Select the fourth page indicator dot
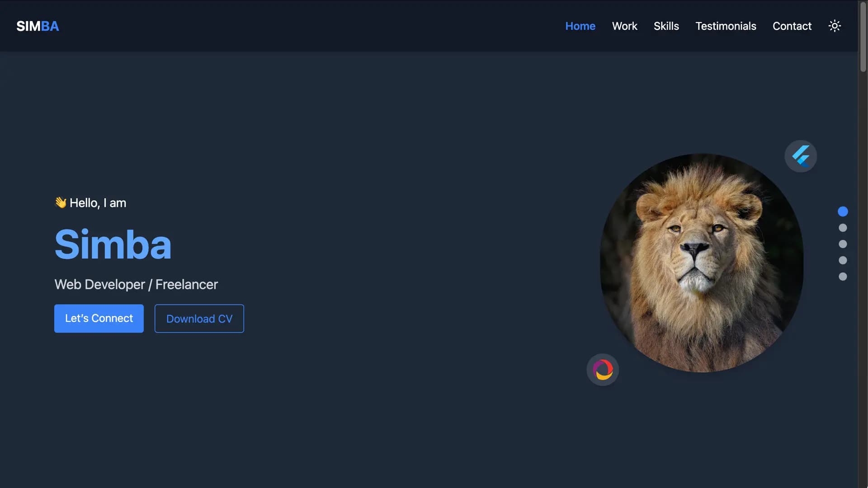This screenshot has width=868, height=488. (843, 260)
